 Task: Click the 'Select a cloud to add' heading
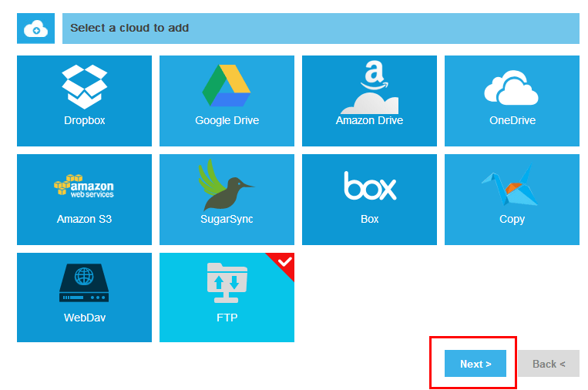129,28
